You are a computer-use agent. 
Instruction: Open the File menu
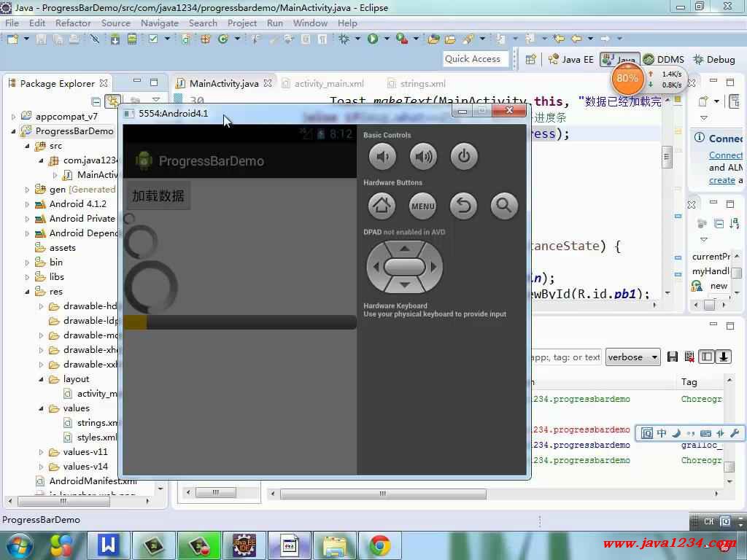tap(12, 23)
